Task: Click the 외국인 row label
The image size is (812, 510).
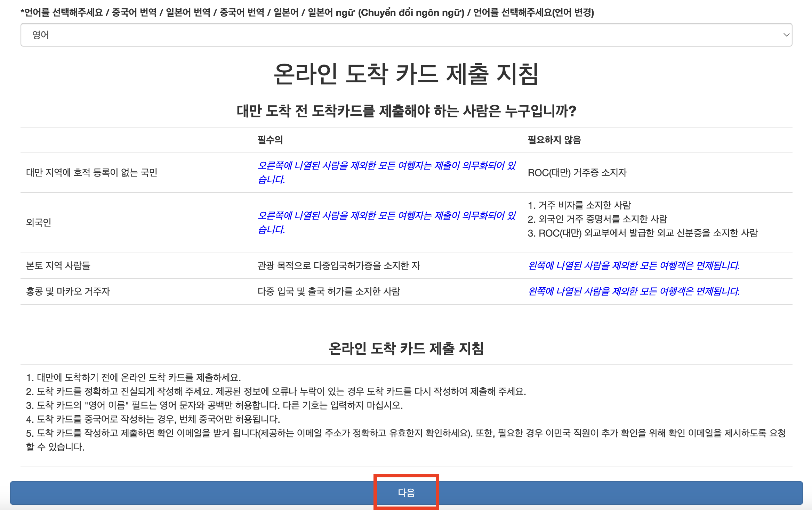Action: pos(39,222)
